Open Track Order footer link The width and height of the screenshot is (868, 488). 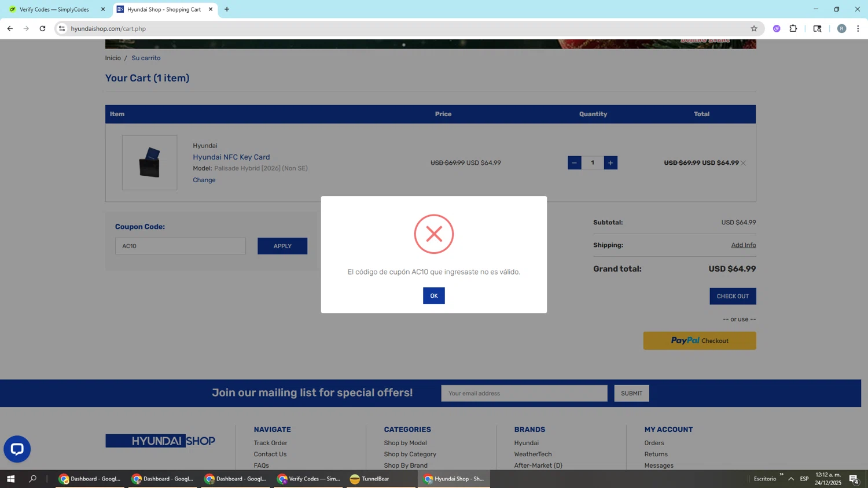click(x=270, y=443)
